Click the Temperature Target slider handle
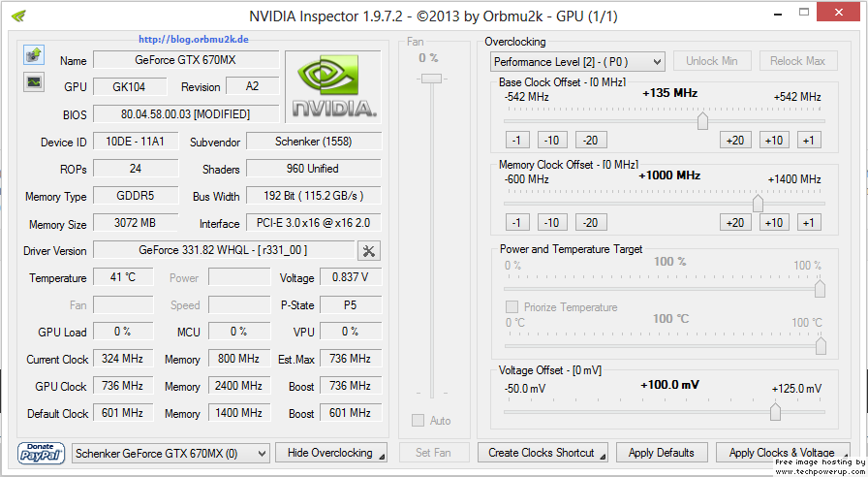This screenshot has width=868, height=477. click(x=821, y=346)
